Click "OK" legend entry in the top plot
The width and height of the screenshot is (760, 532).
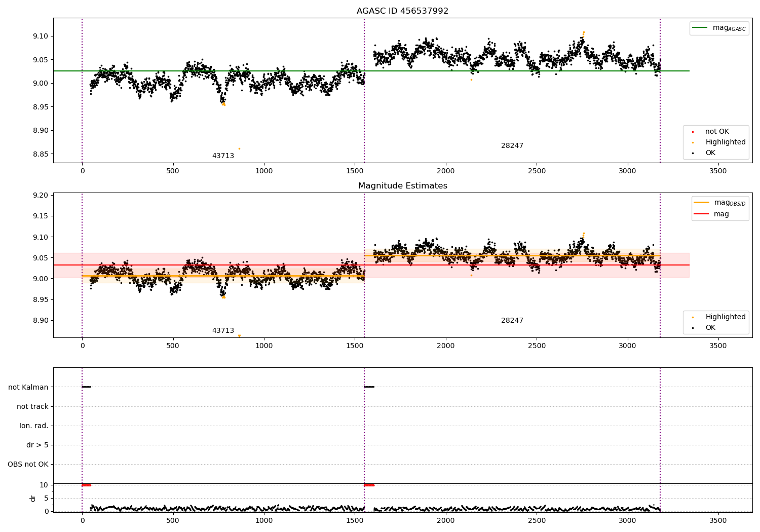[x=710, y=153]
